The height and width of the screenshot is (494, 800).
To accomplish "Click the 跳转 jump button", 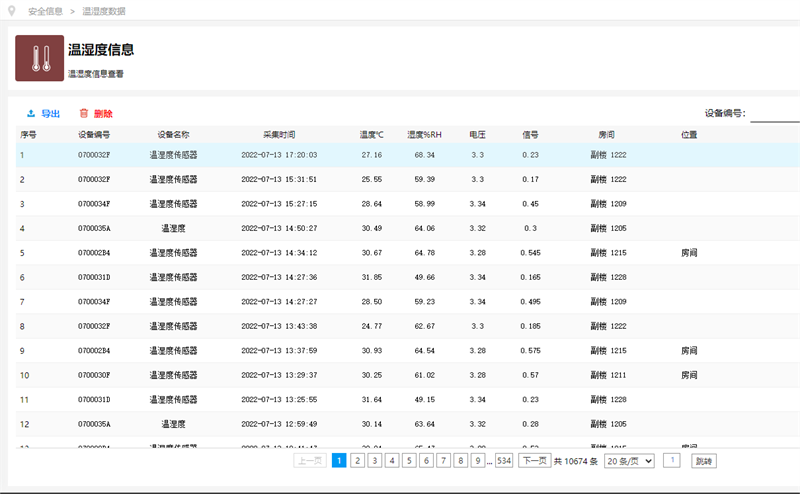I will coord(704,460).
